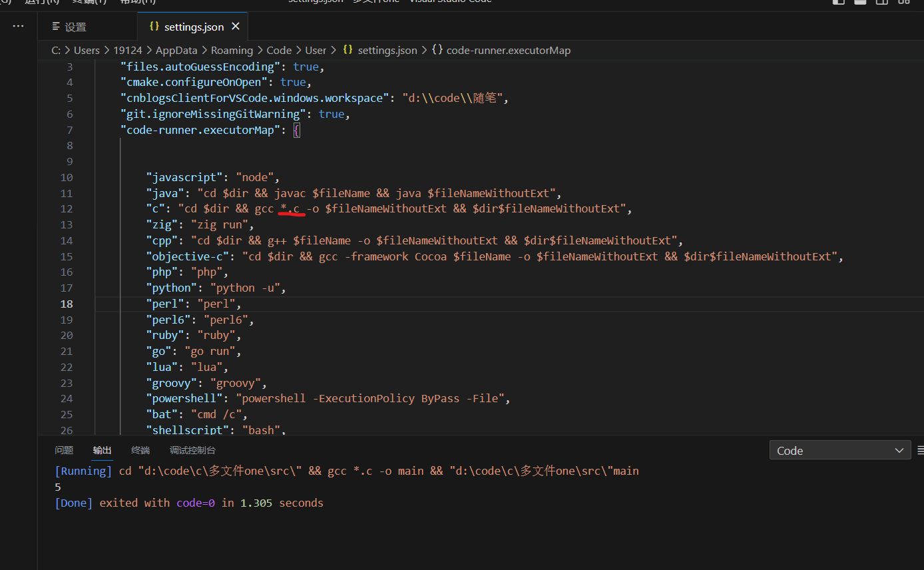The width and height of the screenshot is (924, 570).
Task: Click the [Running] label in output
Action: (x=84, y=471)
